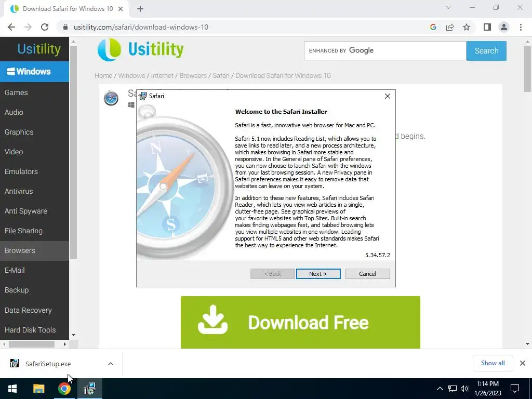Go to Internet breadcrumb

click(162, 76)
